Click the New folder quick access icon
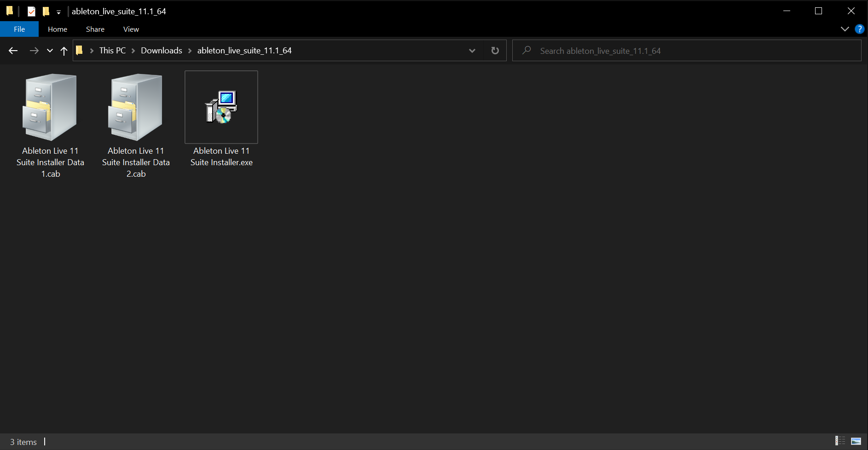This screenshot has height=450, width=868. (x=46, y=12)
